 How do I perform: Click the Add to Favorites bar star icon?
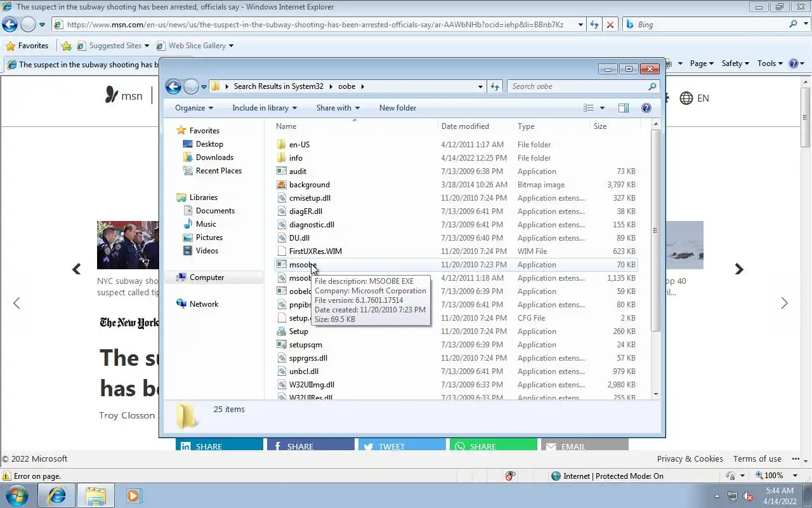[x=67, y=46]
